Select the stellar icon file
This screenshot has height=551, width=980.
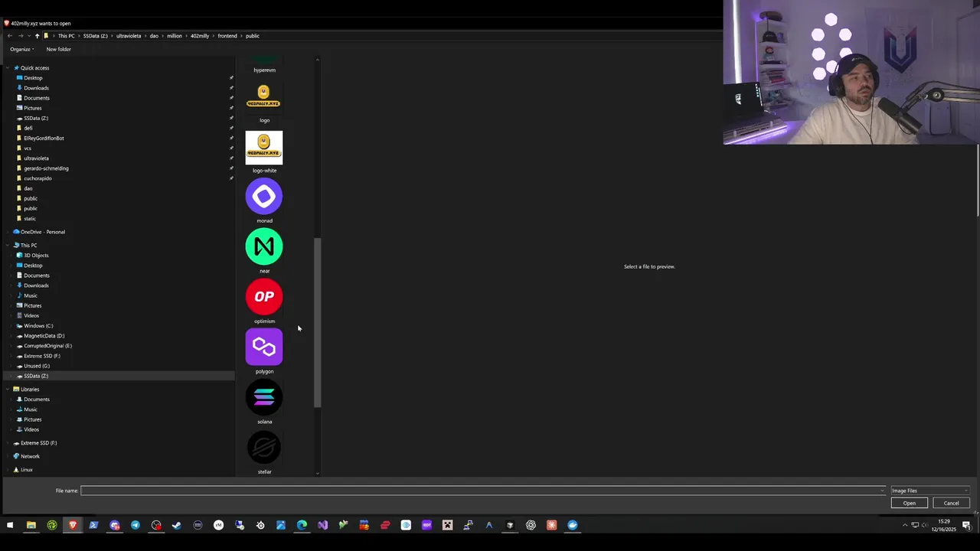pyautogui.click(x=264, y=448)
